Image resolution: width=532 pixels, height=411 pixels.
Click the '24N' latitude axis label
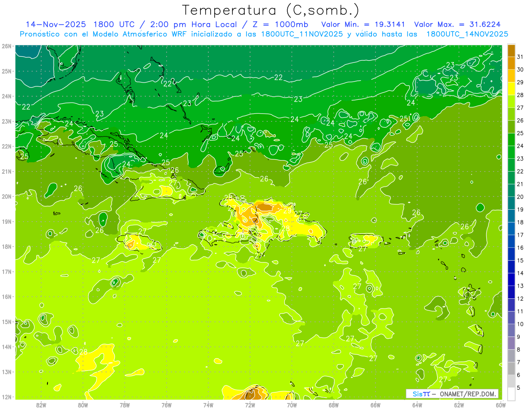tap(6, 96)
